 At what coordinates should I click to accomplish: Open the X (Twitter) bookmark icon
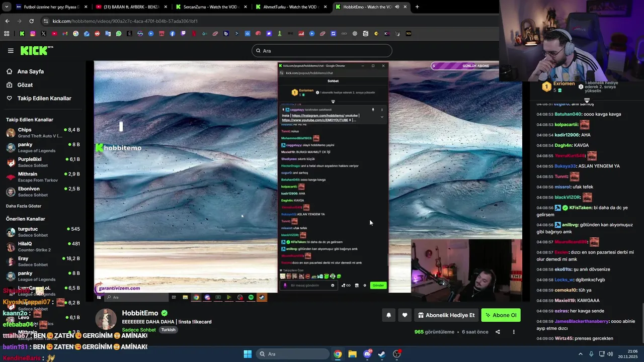pos(43,34)
